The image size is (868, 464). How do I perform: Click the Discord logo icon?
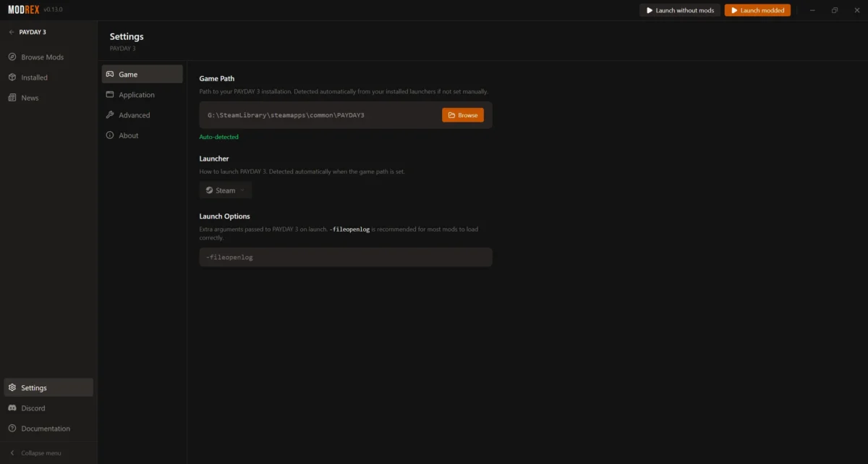coord(12,408)
